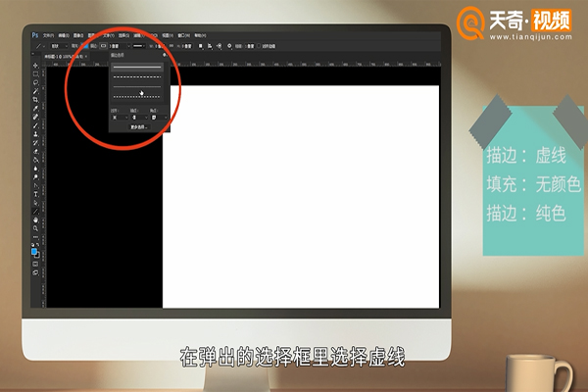
Task: Select the Eyedropper tool
Action: point(35,109)
